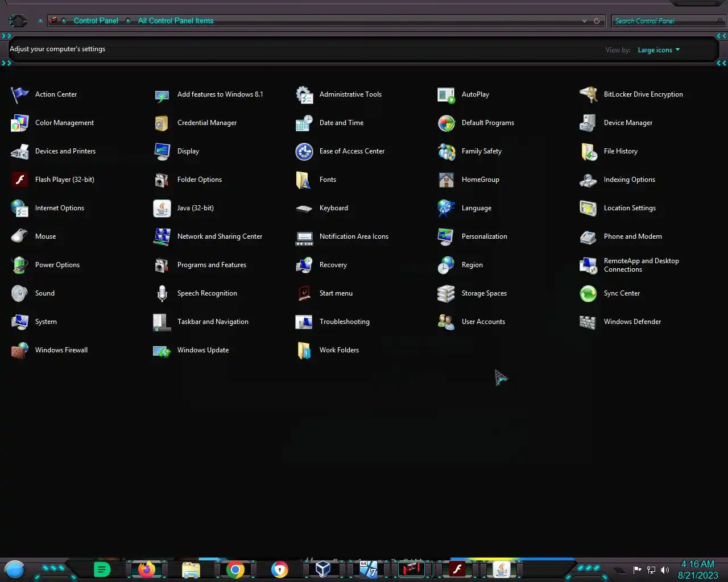This screenshot has height=582, width=728.
Task: Open the Region link
Action: click(472, 265)
